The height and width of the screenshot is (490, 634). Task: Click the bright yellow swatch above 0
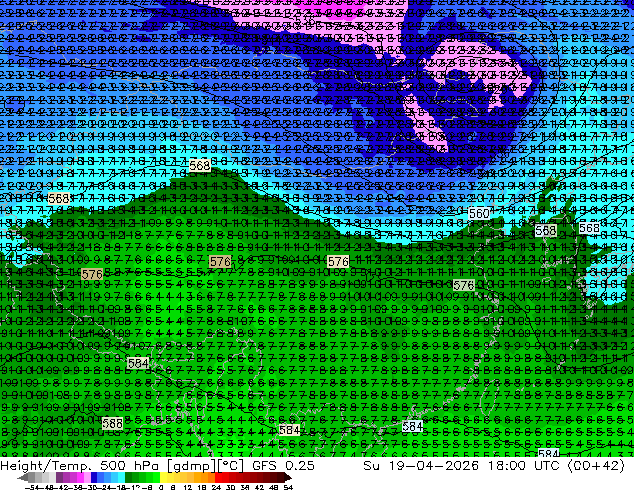(163, 477)
